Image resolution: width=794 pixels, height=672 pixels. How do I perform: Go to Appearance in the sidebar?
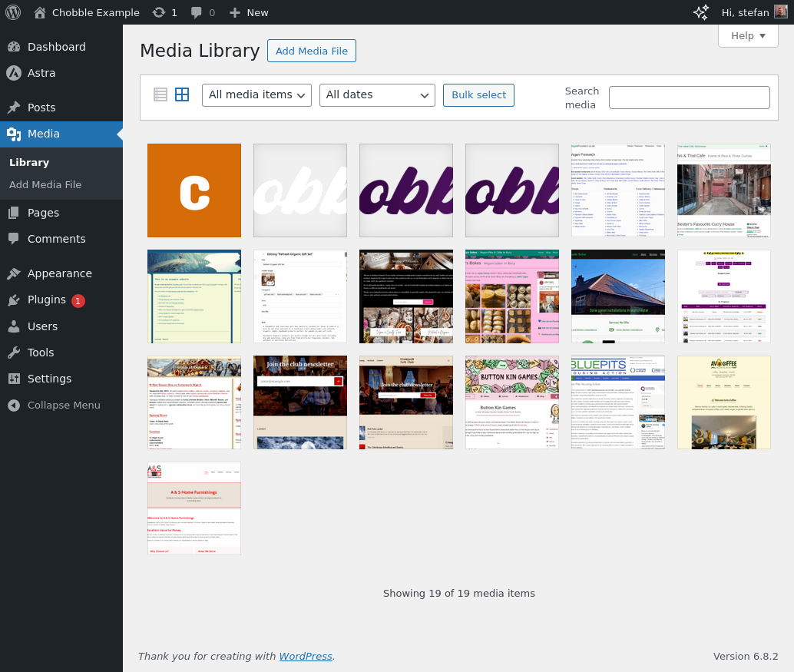tap(59, 273)
